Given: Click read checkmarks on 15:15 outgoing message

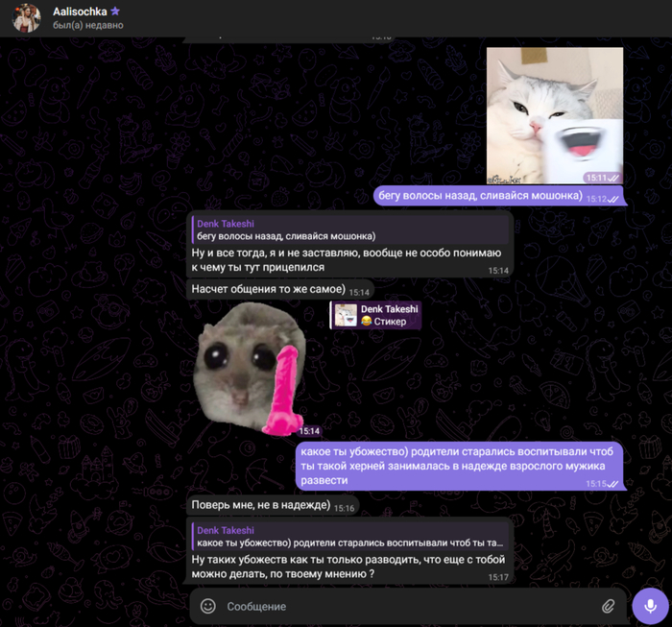Looking at the screenshot, I should [x=613, y=484].
